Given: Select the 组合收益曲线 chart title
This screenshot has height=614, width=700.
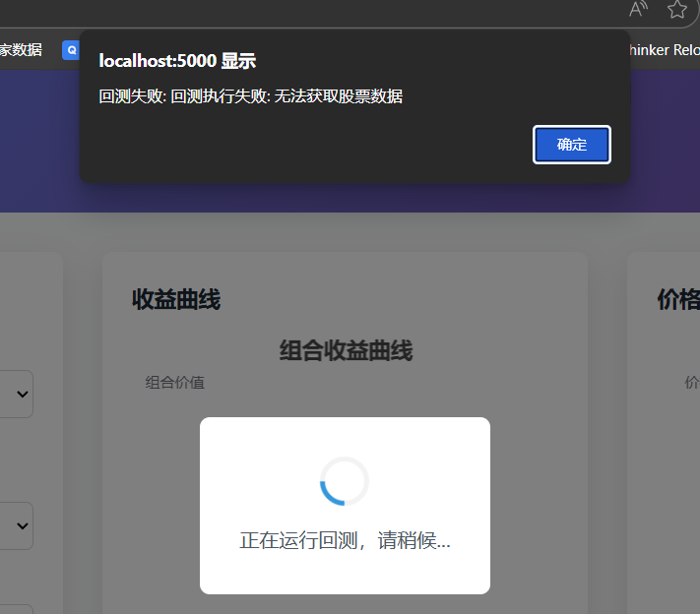Looking at the screenshot, I should tap(346, 350).
